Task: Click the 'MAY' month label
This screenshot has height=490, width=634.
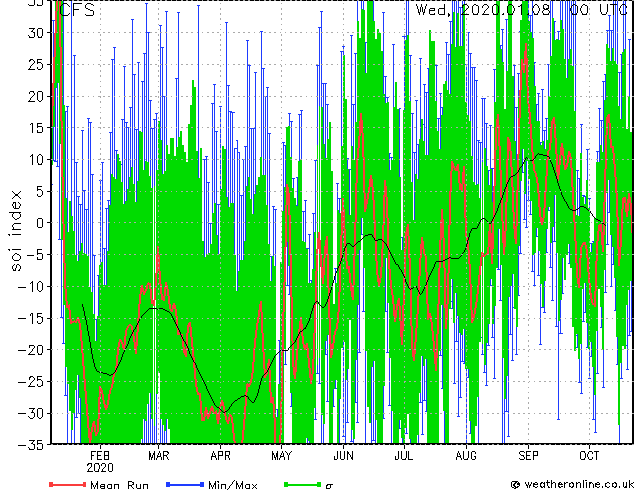Action: [281, 456]
